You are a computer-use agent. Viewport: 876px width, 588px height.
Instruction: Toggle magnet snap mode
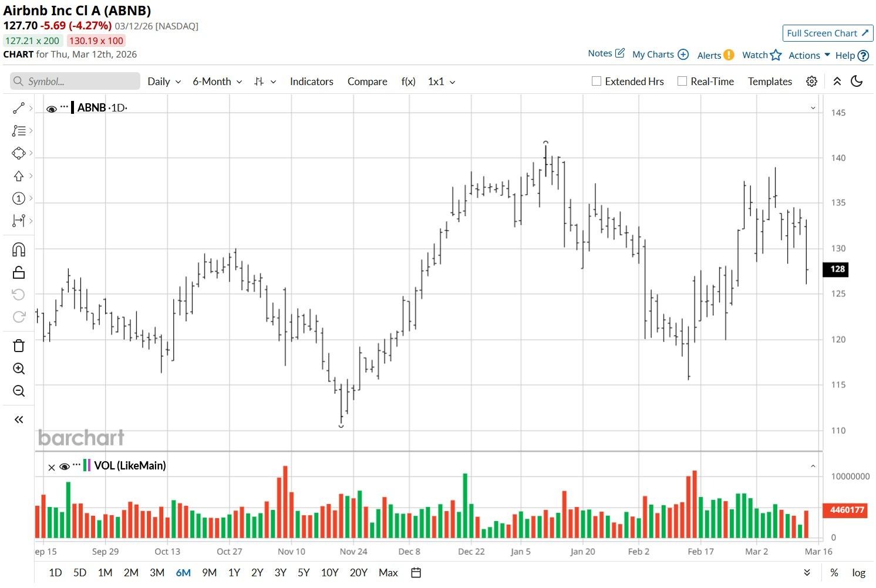tap(19, 249)
